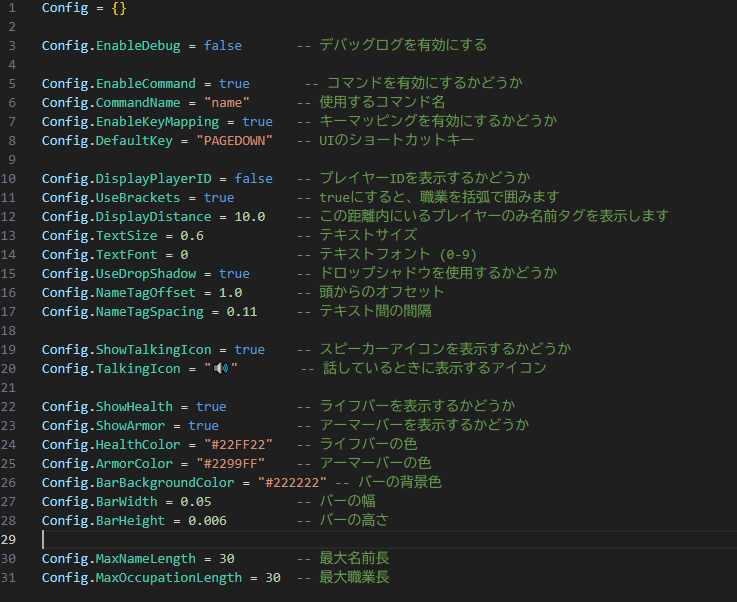This screenshot has height=602, width=737.
Task: Click the true value of Config.ShowHealth
Action: click(211, 407)
